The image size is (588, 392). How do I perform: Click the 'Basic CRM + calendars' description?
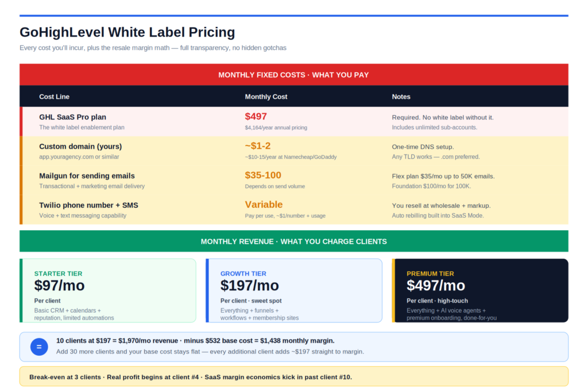point(74,314)
